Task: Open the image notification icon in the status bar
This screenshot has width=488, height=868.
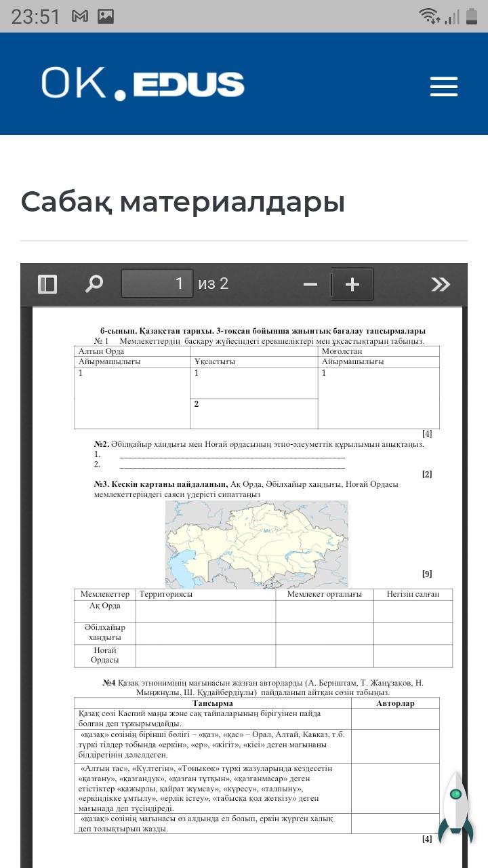Action: tap(106, 16)
